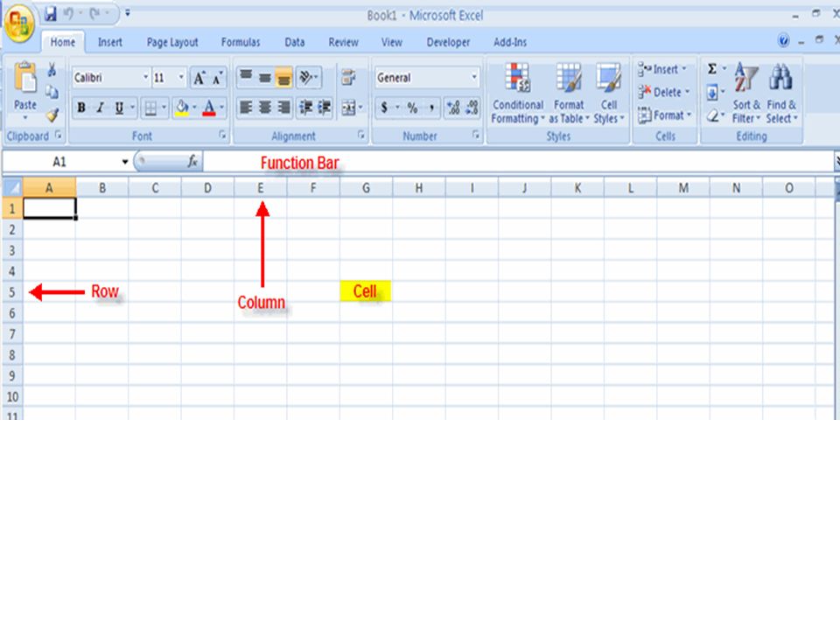This screenshot has width=840, height=630.
Task: Increase the cell indent
Action: 325,108
